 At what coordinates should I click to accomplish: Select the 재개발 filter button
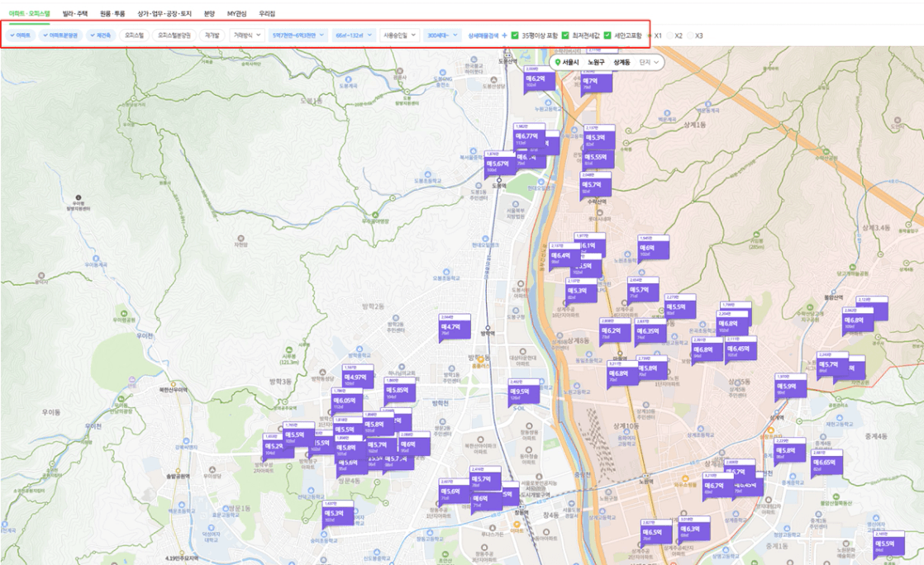[212, 36]
